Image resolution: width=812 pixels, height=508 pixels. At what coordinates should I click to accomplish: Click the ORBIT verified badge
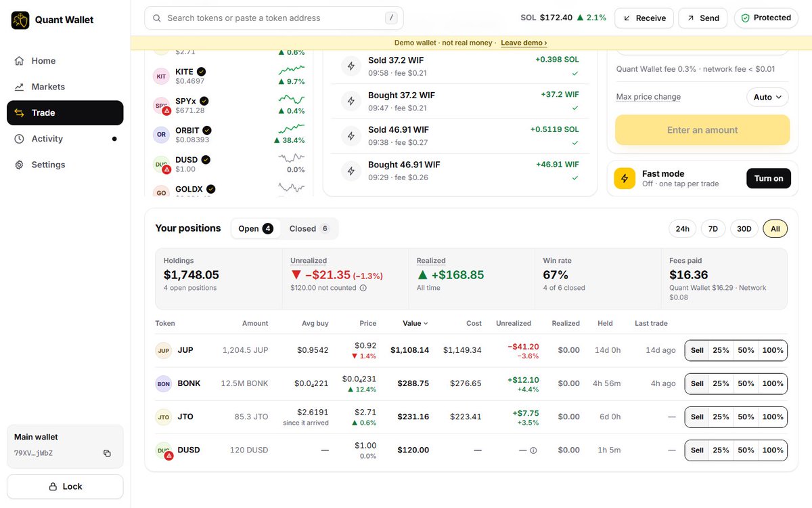[207, 130]
